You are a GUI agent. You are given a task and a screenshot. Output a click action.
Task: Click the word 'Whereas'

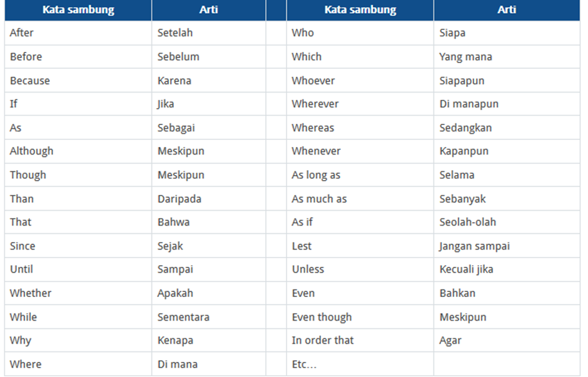(313, 128)
